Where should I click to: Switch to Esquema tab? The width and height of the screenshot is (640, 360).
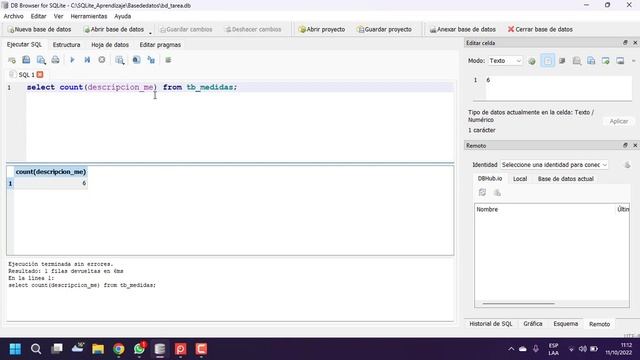(565, 324)
